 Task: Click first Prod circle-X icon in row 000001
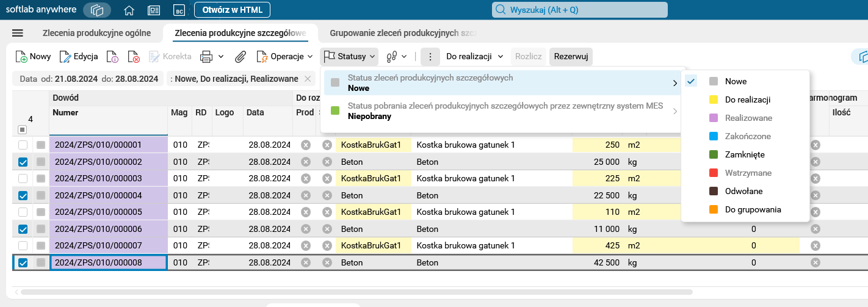pos(306,145)
